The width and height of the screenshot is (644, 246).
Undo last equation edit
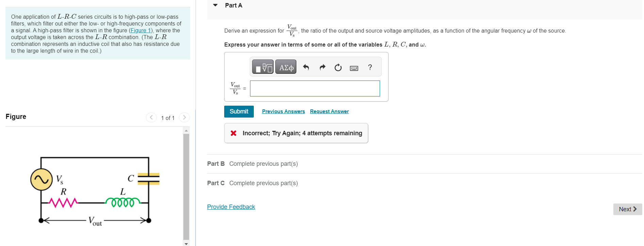pos(306,67)
